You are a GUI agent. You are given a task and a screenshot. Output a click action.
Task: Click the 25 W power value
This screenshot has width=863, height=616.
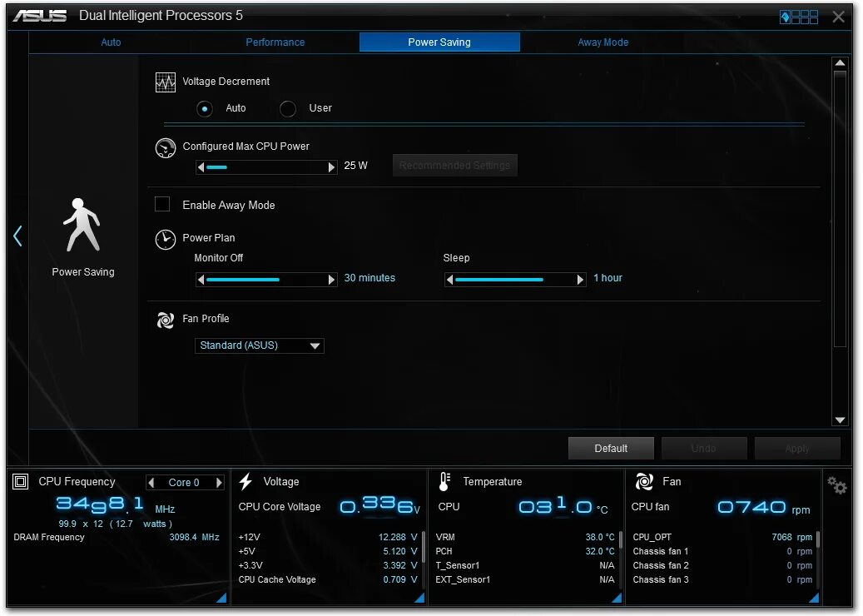pos(355,166)
